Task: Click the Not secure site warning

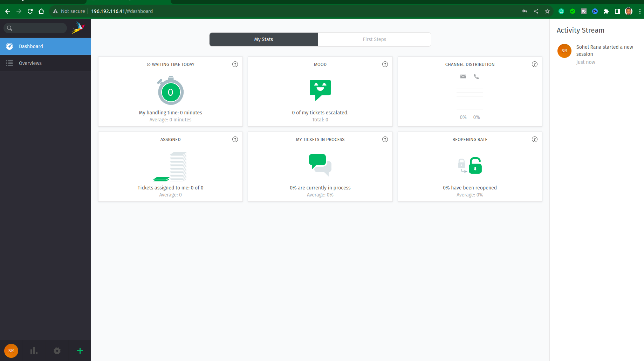Action: click(69, 11)
